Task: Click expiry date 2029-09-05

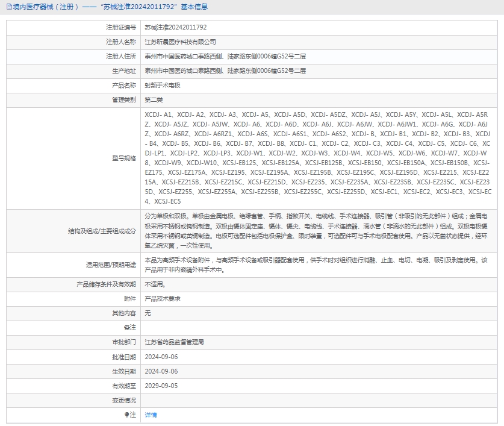Action: (161, 386)
